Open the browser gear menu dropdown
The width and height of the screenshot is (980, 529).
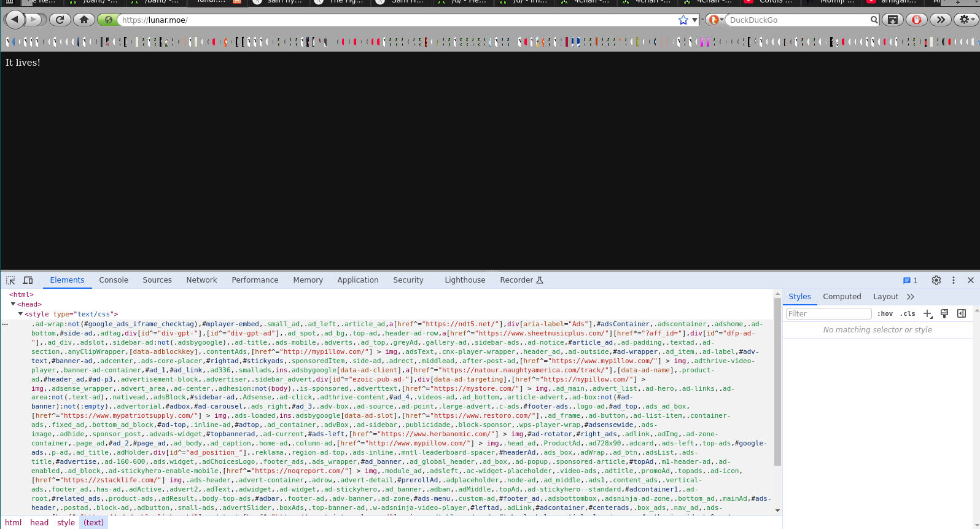click(x=966, y=20)
